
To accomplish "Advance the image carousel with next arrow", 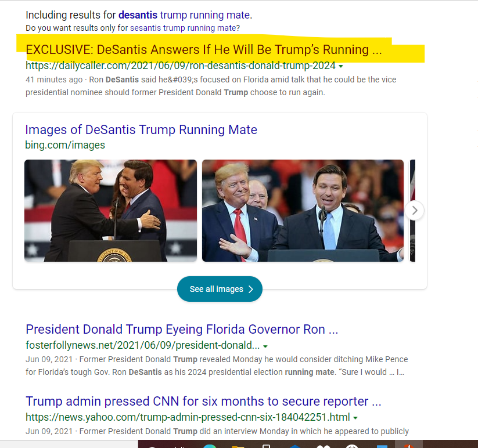I will pyautogui.click(x=415, y=211).
